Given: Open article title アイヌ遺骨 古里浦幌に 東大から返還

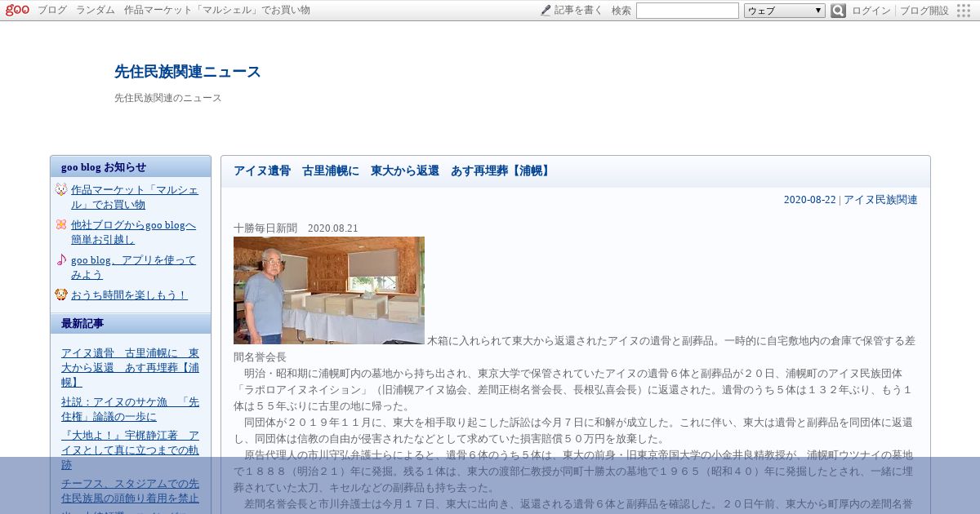Looking at the screenshot, I should point(393,171).
